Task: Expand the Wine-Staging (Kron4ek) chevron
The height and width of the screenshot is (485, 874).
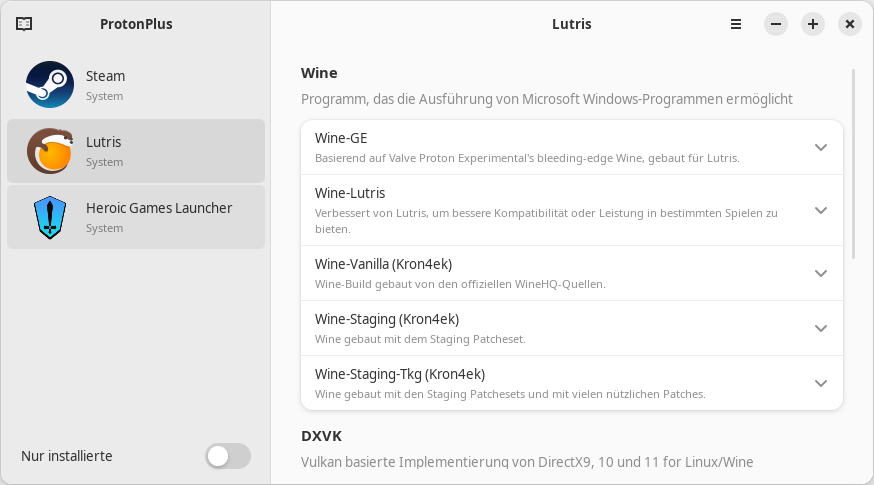Action: [820, 328]
